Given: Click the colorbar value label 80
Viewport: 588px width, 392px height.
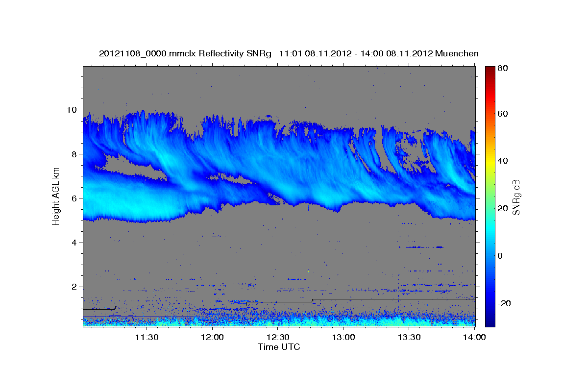Looking at the screenshot, I should click(x=503, y=68).
